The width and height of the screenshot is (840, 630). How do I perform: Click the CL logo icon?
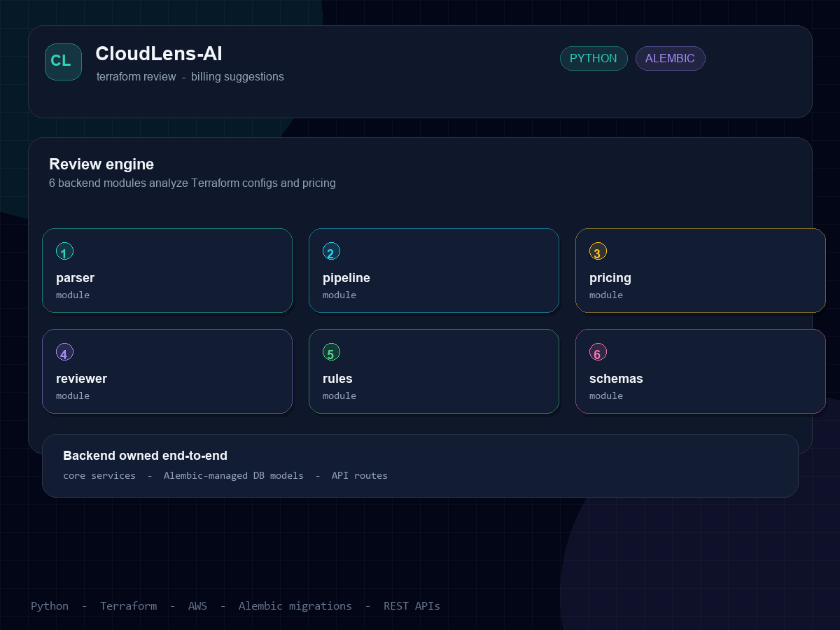pos(63,62)
